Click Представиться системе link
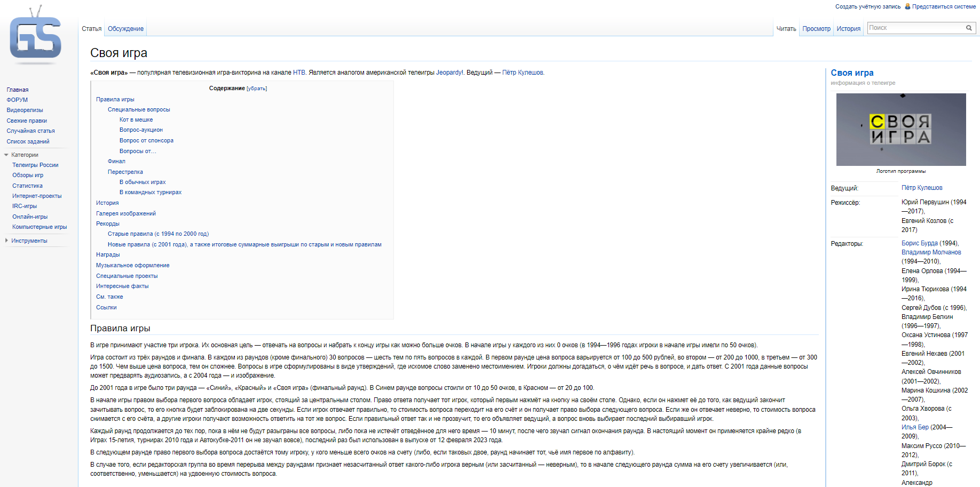980x487 pixels. pyautogui.click(x=944, y=6)
